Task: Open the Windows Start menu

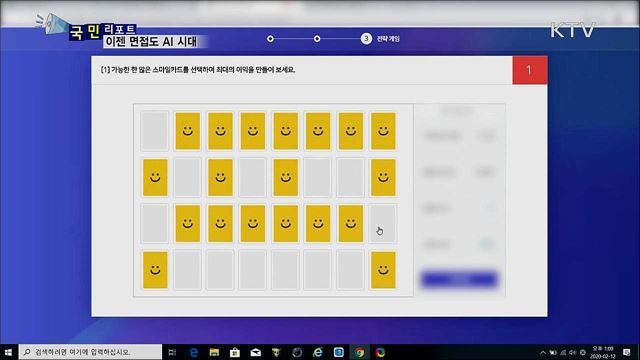Action: [8, 352]
